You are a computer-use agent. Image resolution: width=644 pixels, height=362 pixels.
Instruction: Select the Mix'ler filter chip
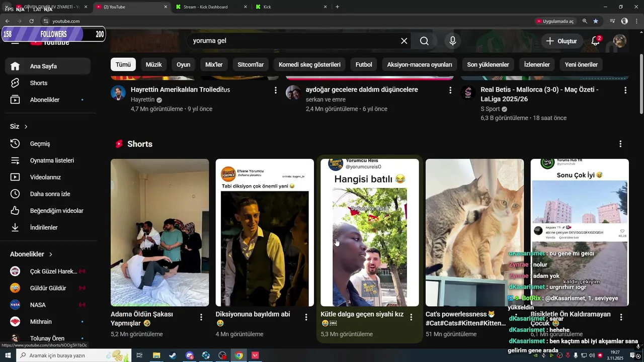click(x=214, y=64)
